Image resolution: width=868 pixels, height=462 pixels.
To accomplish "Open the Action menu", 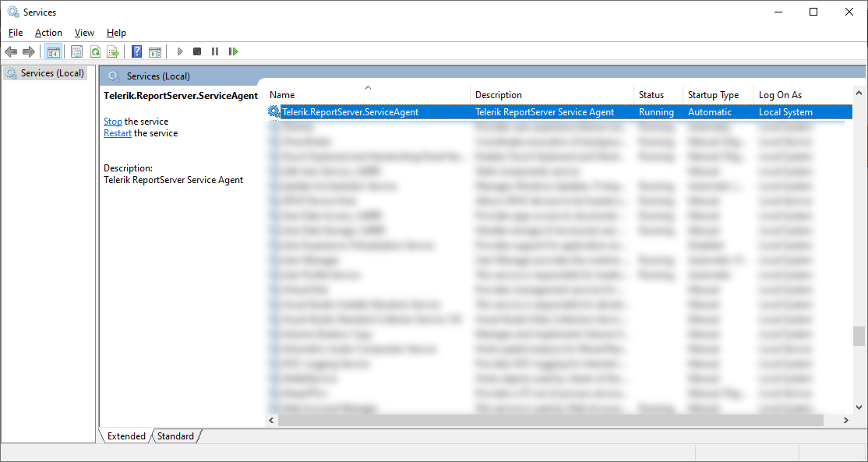I will pyautogui.click(x=48, y=33).
